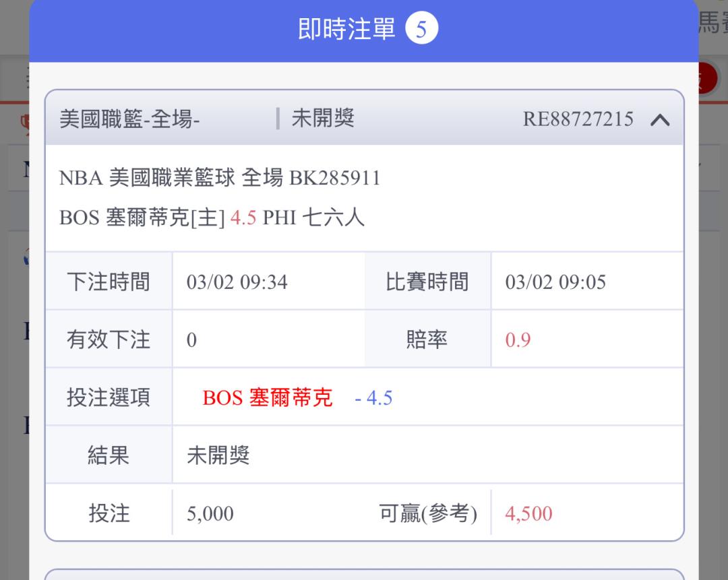Select the 美國職籃-全場- card header
Image resolution: width=728 pixels, height=580 pixels.
coord(129,120)
